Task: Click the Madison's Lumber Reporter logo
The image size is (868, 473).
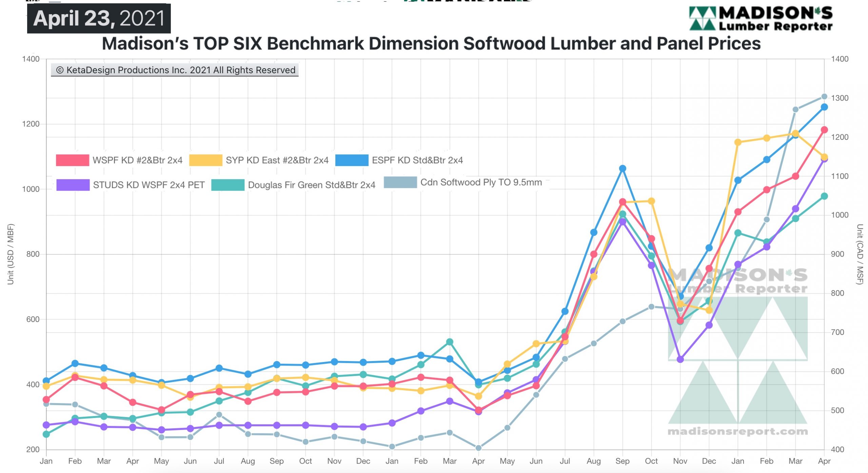Action: pyautogui.click(x=761, y=19)
